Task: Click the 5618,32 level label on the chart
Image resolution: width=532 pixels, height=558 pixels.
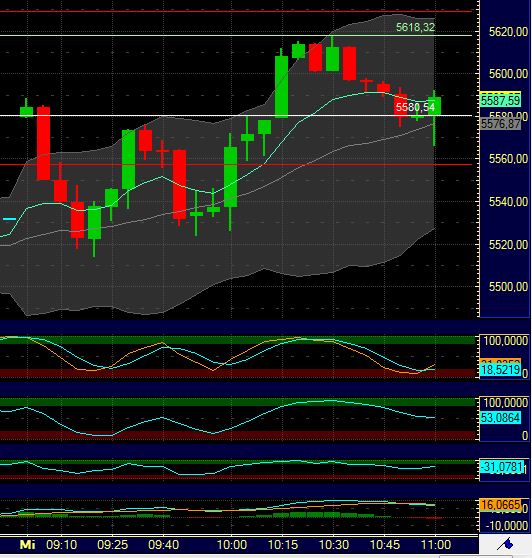Action: click(415, 27)
